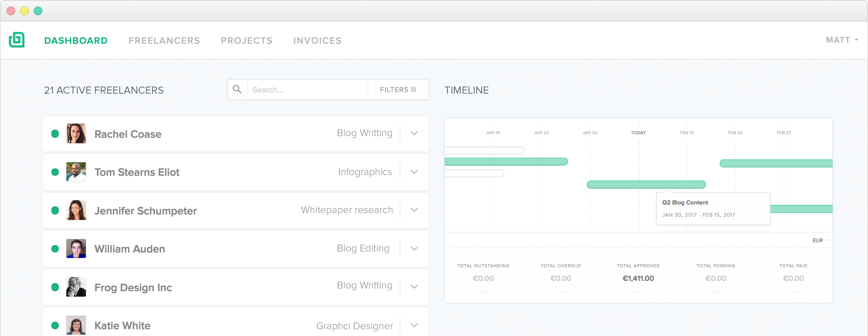868x336 pixels.
Task: Expand Jennifer Schumpeter's details chevron
Action: tap(414, 210)
